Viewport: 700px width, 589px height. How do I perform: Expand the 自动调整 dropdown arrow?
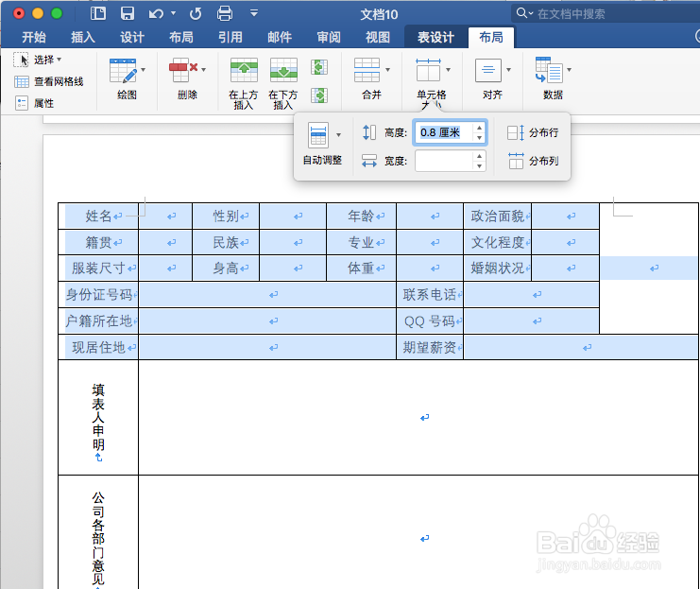[x=338, y=135]
